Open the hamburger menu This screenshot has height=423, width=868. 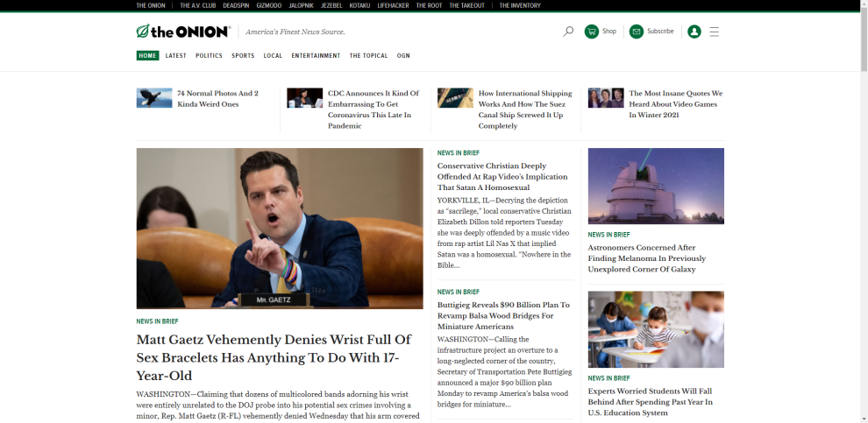[714, 32]
